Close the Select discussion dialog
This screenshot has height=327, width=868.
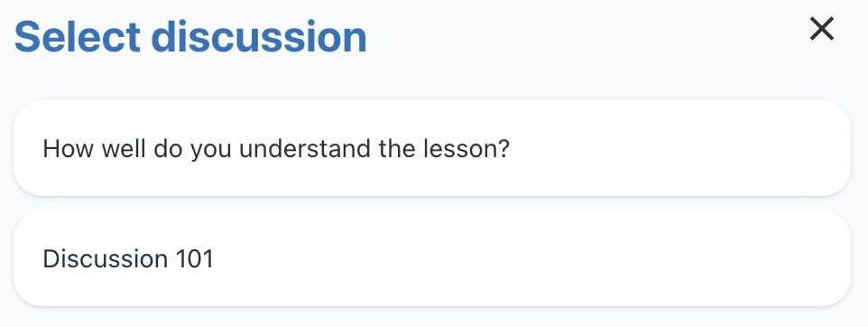click(821, 29)
